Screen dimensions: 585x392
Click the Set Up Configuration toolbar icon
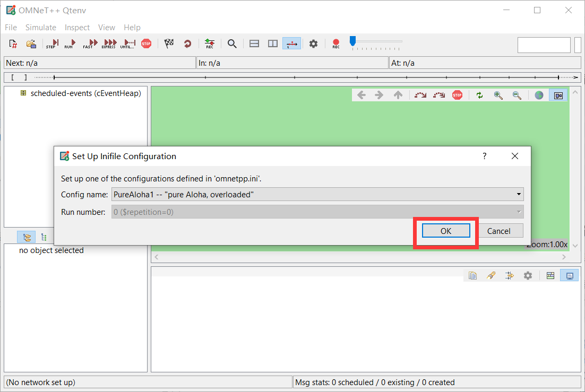[13, 44]
